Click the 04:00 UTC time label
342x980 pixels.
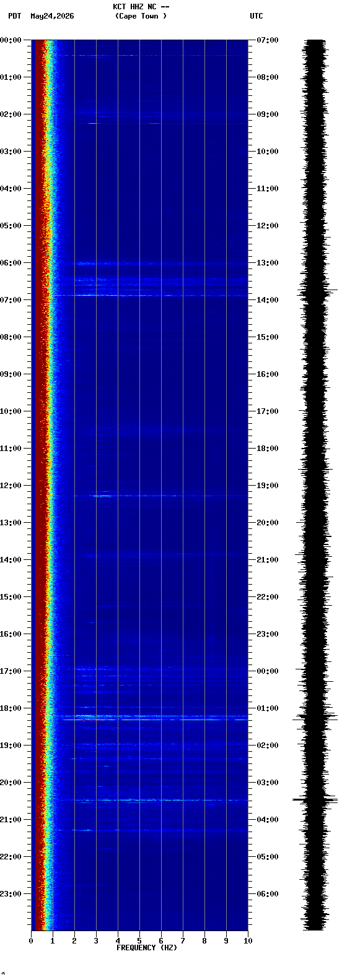tap(267, 820)
